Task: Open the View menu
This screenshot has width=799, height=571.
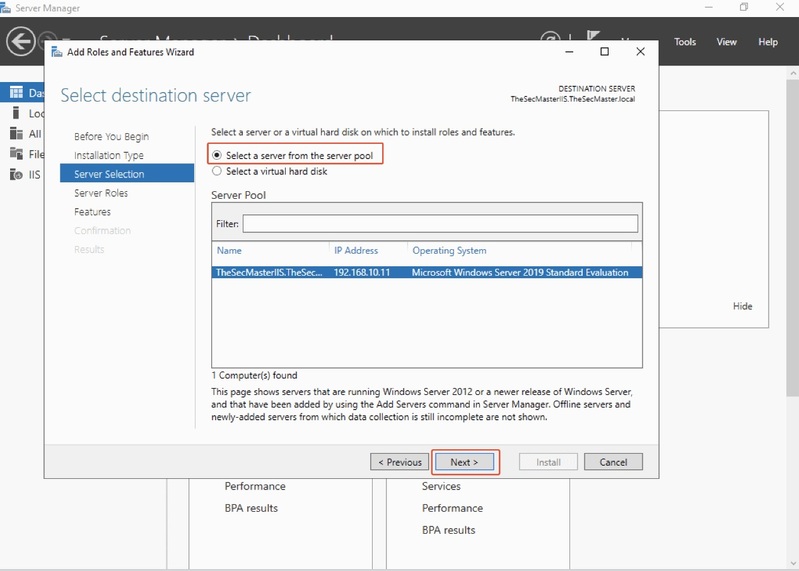Action: 727,42
